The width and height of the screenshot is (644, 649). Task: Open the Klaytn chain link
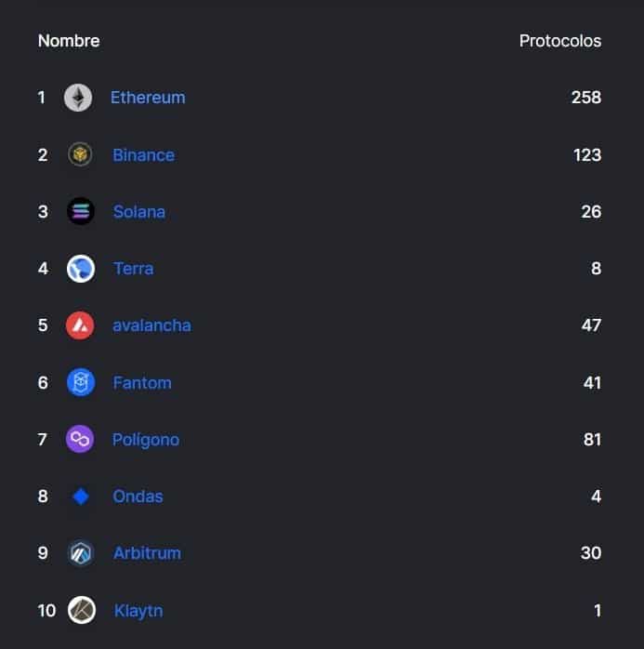(x=138, y=611)
